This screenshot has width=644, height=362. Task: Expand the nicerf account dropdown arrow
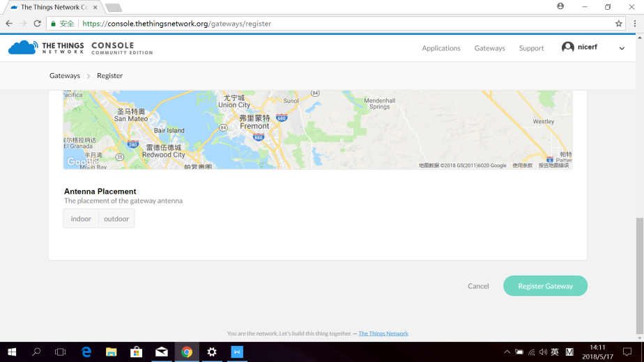point(622,48)
